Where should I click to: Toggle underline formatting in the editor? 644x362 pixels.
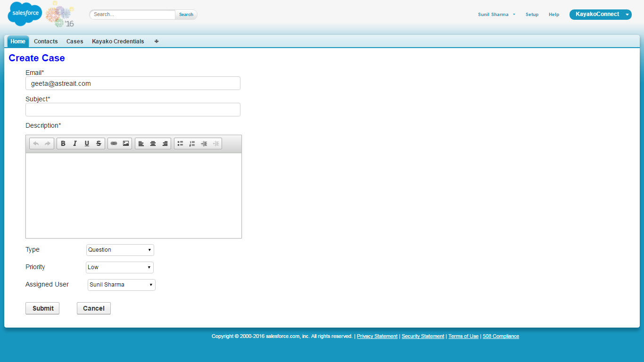pyautogui.click(x=87, y=144)
